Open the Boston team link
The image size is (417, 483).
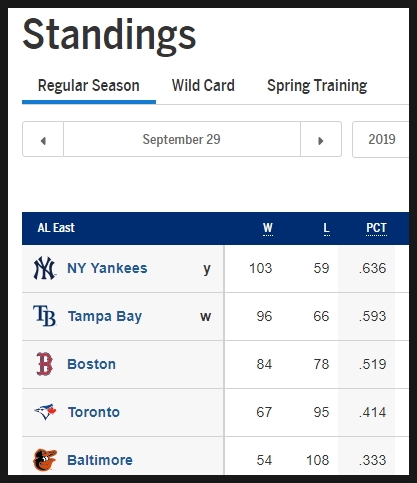pos(92,364)
